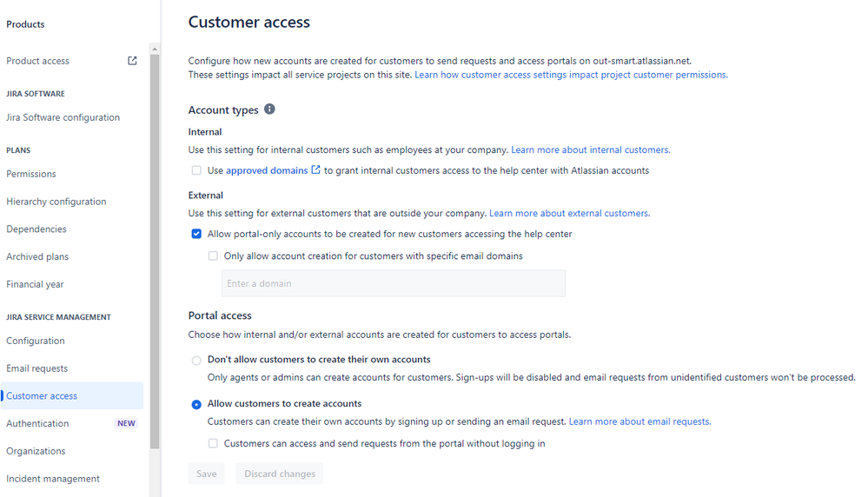This screenshot has height=497, width=868.
Task: Click the Save button
Action: [x=207, y=474]
